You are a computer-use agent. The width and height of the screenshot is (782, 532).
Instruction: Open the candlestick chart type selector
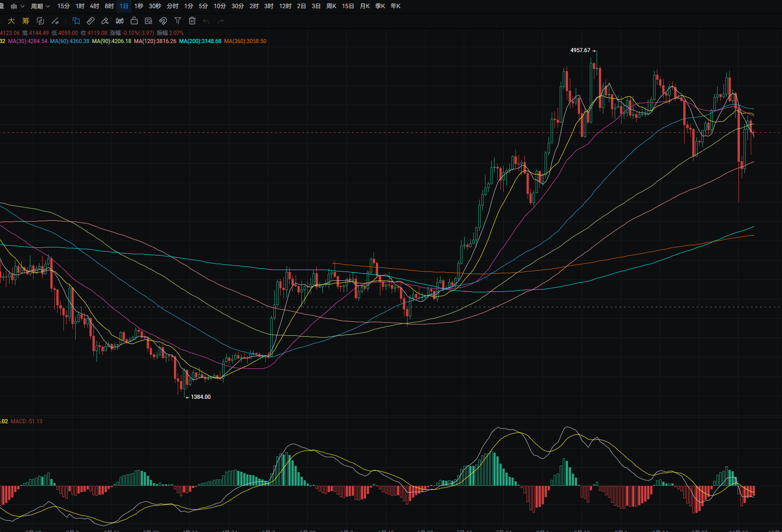click(x=17, y=6)
